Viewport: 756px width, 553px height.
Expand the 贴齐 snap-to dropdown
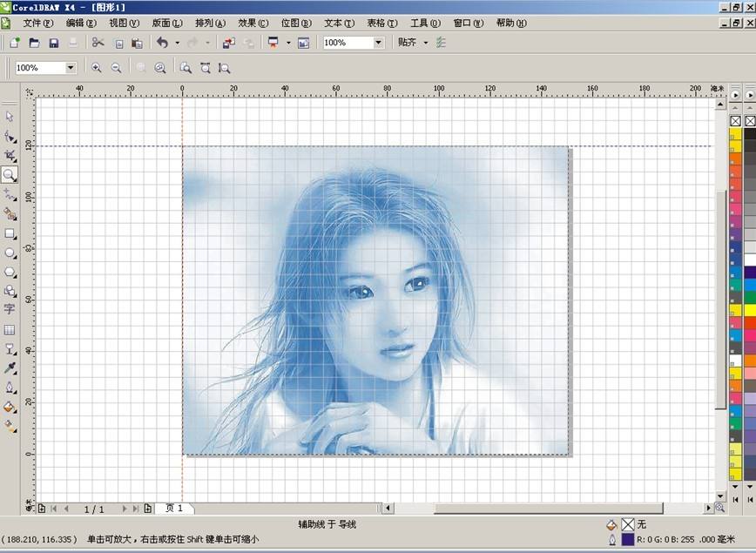(426, 43)
